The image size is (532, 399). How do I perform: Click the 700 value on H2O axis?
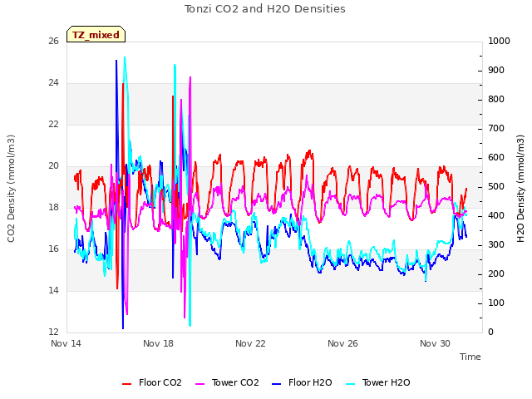(x=496, y=129)
